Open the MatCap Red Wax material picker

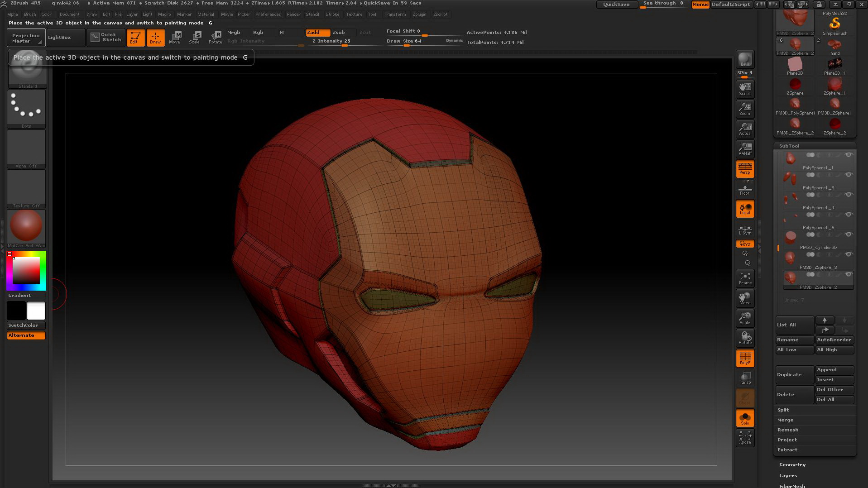pyautogui.click(x=26, y=229)
